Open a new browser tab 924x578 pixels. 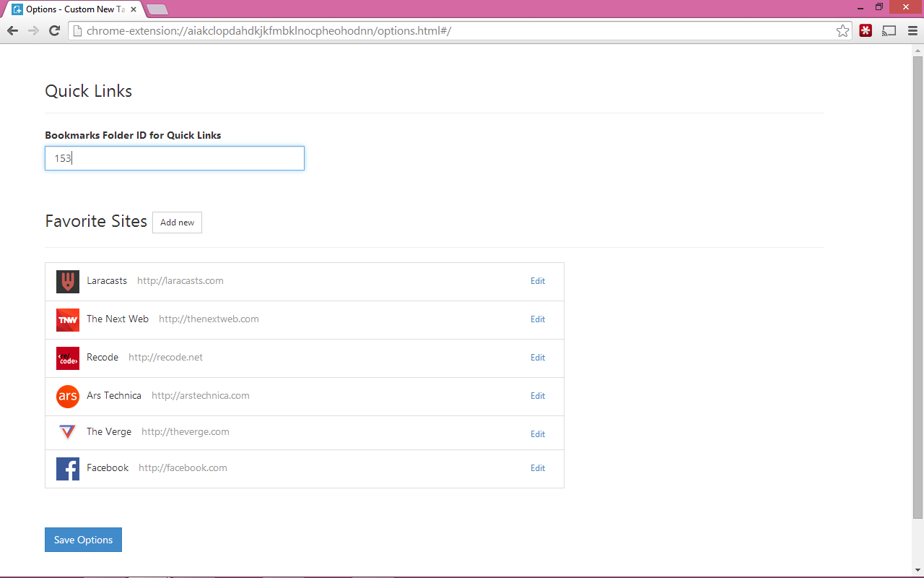pyautogui.click(x=157, y=9)
